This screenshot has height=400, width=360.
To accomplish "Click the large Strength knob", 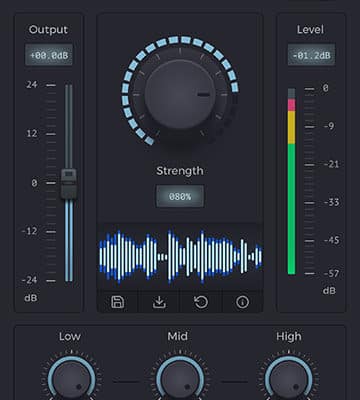I will 180,95.
